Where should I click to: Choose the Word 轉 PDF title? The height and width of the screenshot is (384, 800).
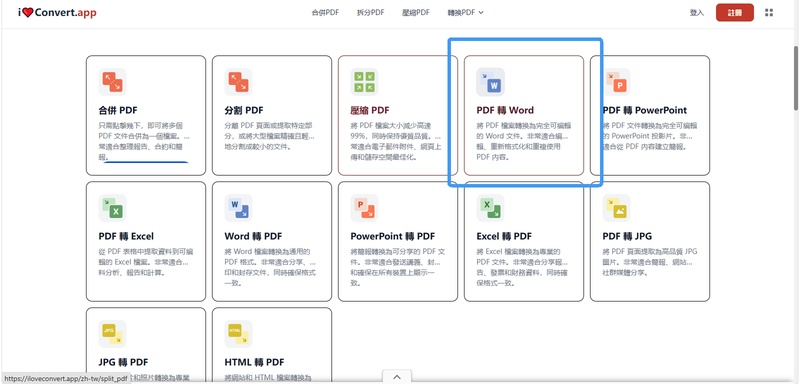point(253,236)
